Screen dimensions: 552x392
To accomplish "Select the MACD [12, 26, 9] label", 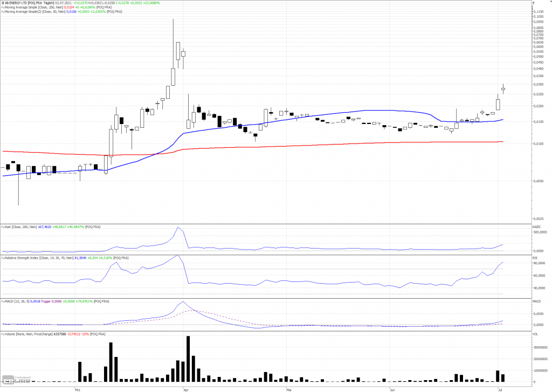I will (17, 301).
